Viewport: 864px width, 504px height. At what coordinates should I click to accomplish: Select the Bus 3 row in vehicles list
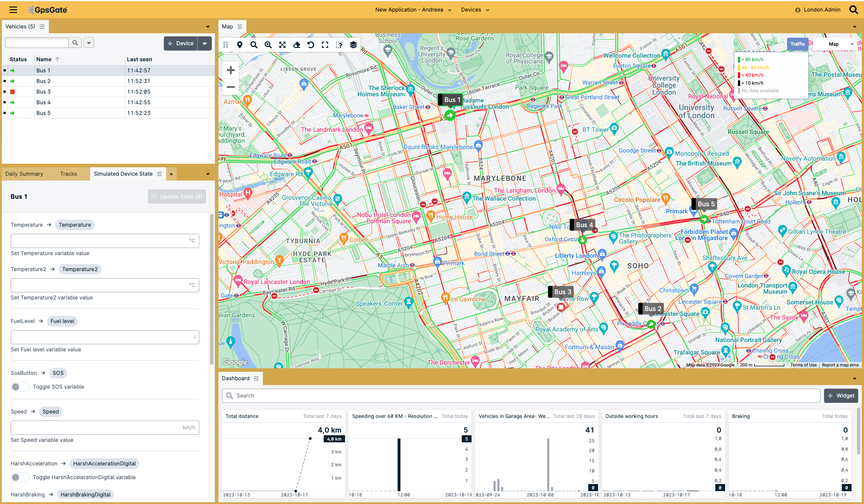108,92
